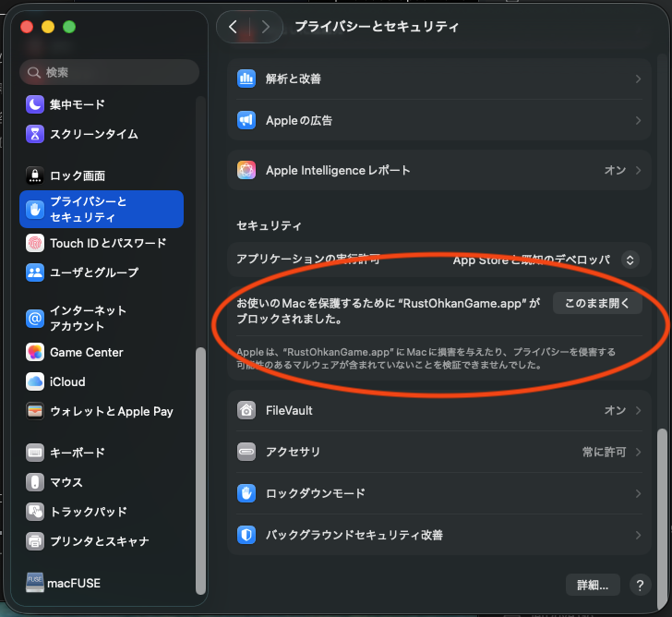Click the セキュリティ section heading
This screenshot has height=617, width=672.
pyautogui.click(x=270, y=226)
